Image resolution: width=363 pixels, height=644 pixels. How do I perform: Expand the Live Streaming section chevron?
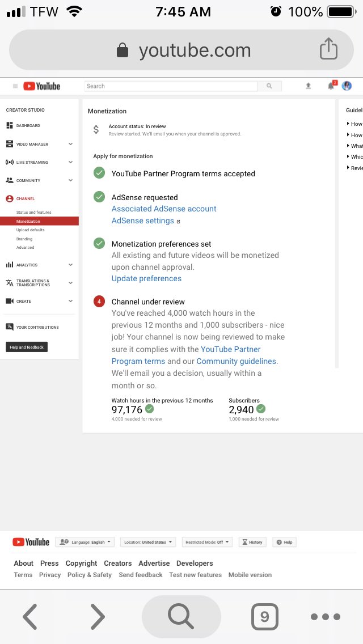point(71,162)
